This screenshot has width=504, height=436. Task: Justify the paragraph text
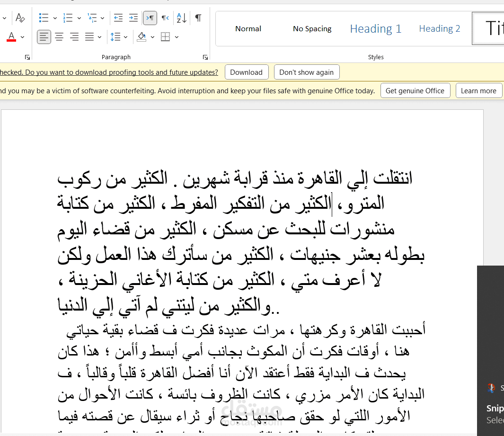89,36
